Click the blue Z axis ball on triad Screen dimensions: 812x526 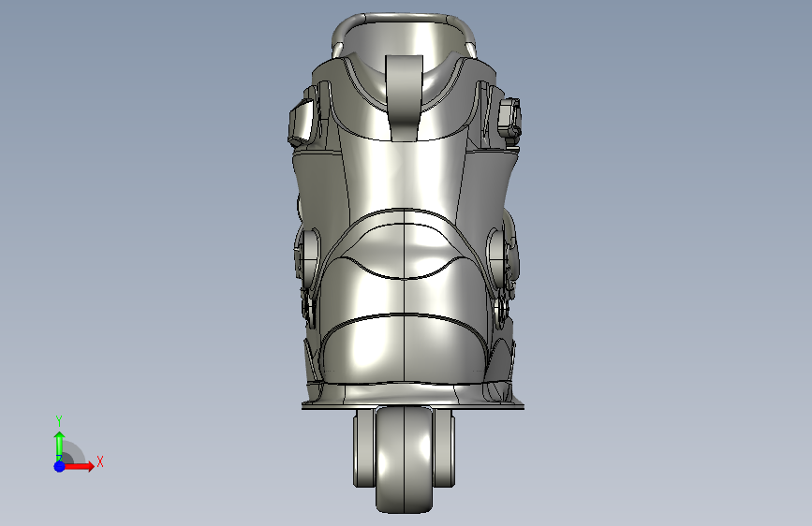(x=59, y=466)
